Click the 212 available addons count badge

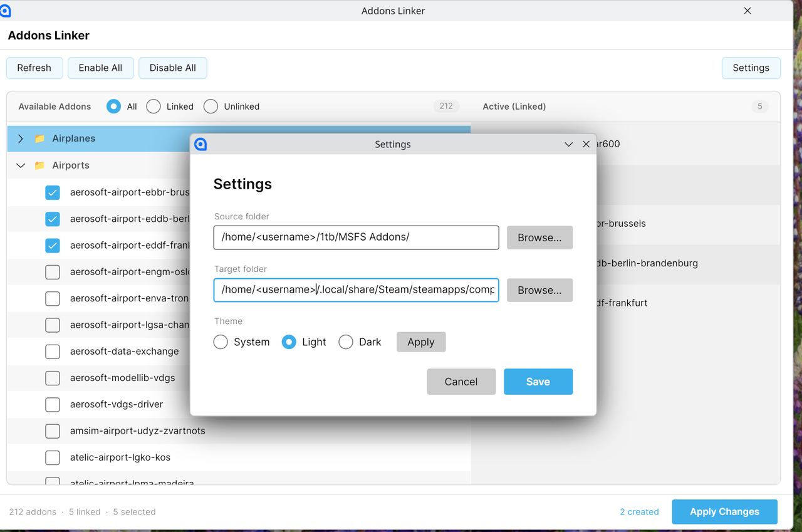(x=446, y=107)
